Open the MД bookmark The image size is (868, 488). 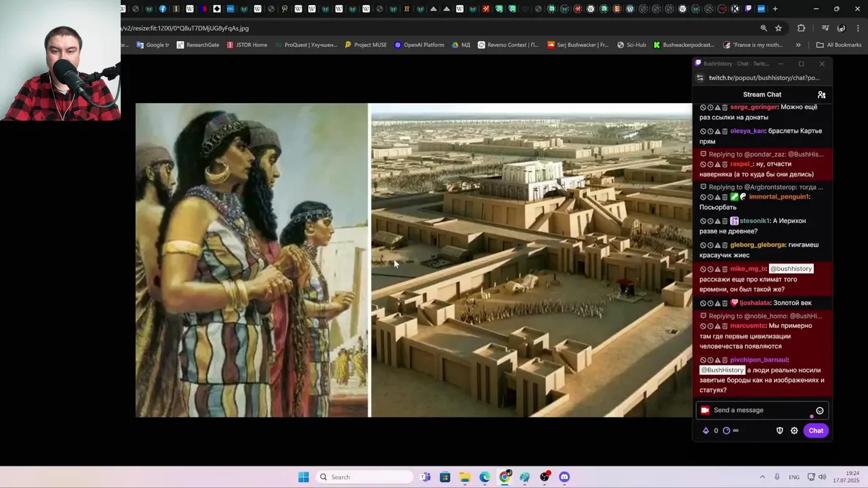pyautogui.click(x=460, y=45)
